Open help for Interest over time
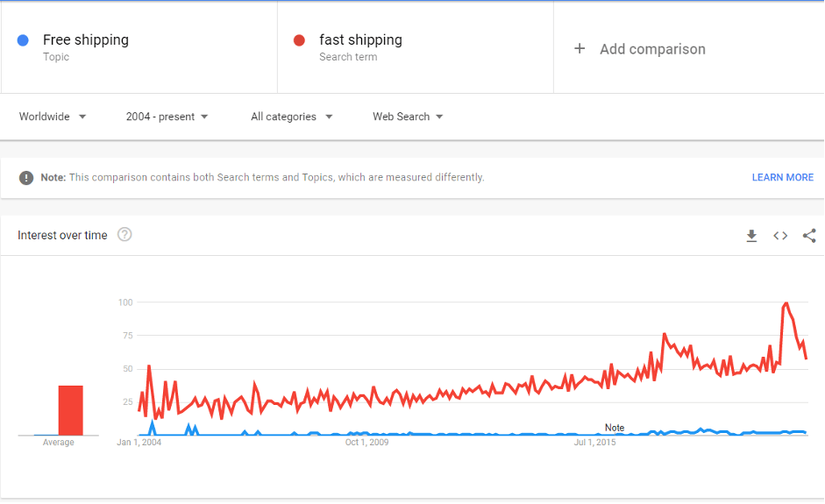Viewport: 825px width, 504px height. (124, 235)
